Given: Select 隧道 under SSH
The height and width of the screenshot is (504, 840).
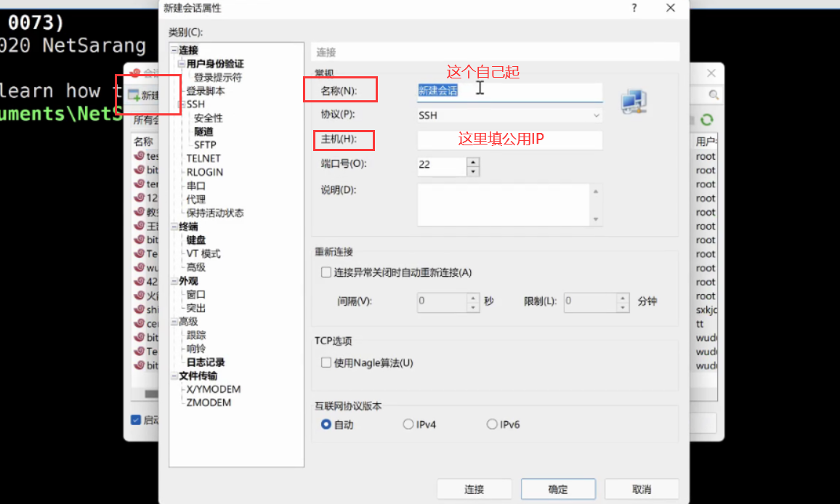Looking at the screenshot, I should pyautogui.click(x=203, y=131).
